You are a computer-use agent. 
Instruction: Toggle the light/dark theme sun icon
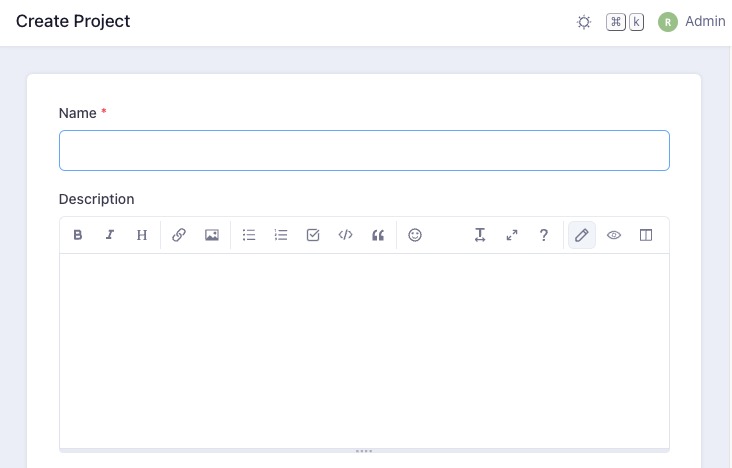tap(584, 22)
